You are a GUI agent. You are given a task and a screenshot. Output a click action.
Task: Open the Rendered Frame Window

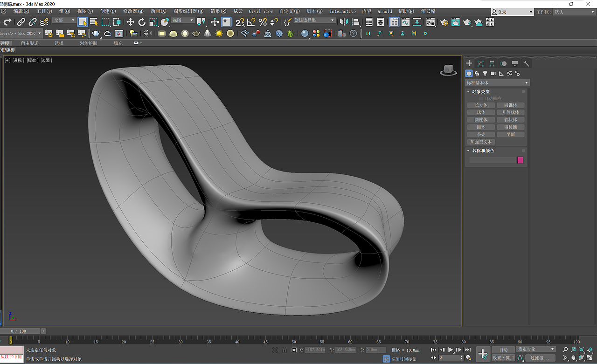tap(455, 22)
